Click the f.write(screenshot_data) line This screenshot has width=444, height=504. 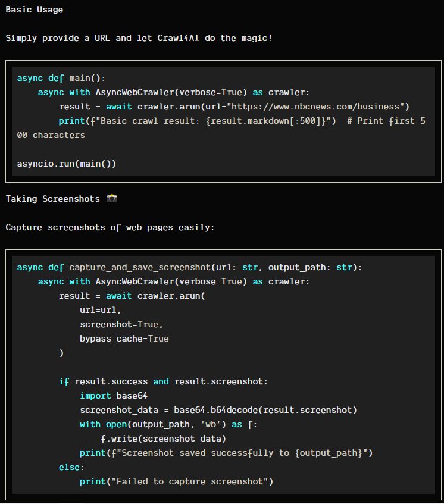[163, 439]
